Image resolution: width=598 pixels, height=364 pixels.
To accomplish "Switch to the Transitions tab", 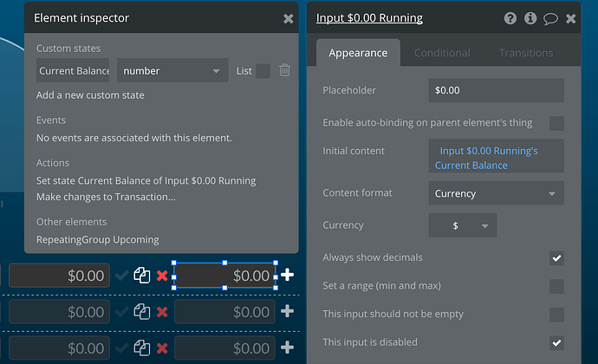I will [x=525, y=53].
